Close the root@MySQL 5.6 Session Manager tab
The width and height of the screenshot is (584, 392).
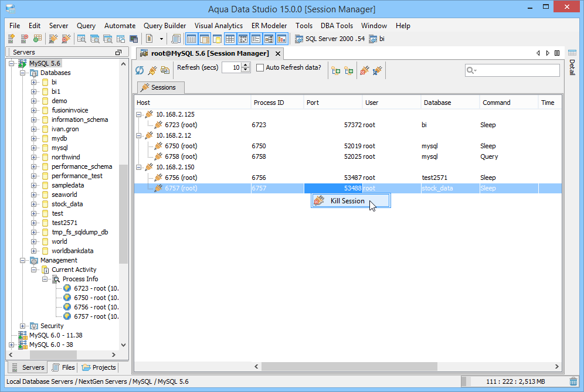click(278, 53)
